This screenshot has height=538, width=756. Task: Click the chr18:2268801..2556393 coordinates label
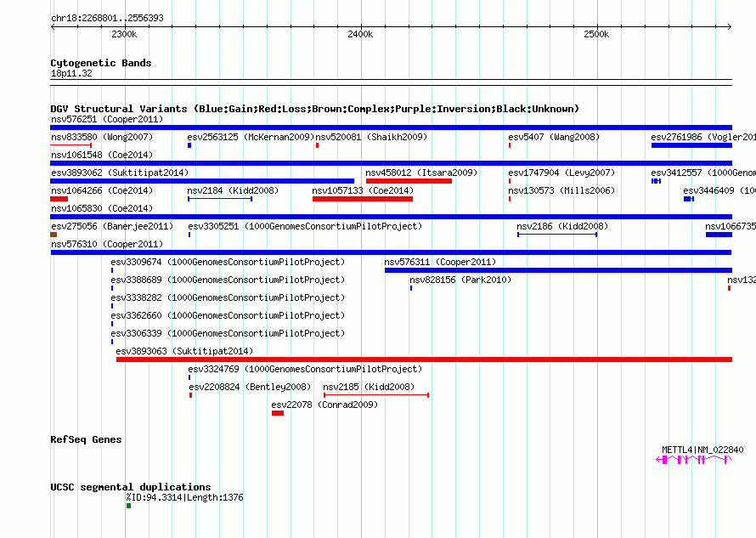(x=108, y=18)
